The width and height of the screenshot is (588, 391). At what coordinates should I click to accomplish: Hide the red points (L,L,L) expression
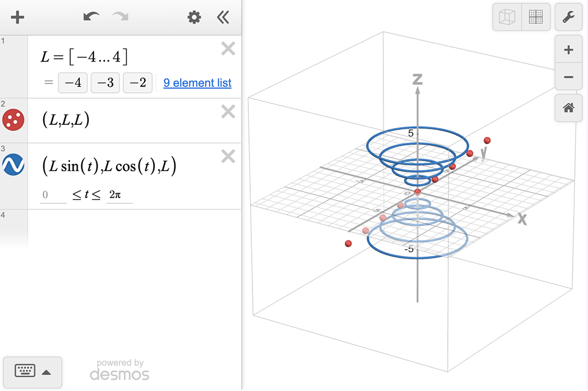point(13,120)
